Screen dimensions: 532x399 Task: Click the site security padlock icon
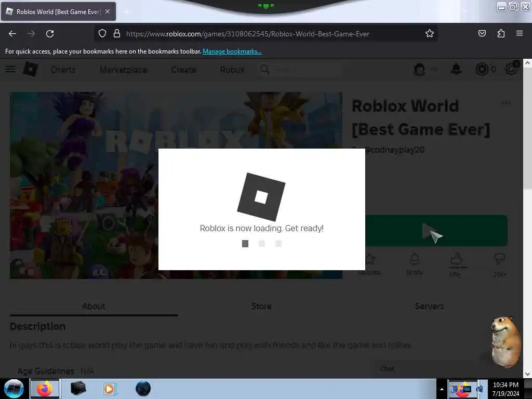coord(117,34)
